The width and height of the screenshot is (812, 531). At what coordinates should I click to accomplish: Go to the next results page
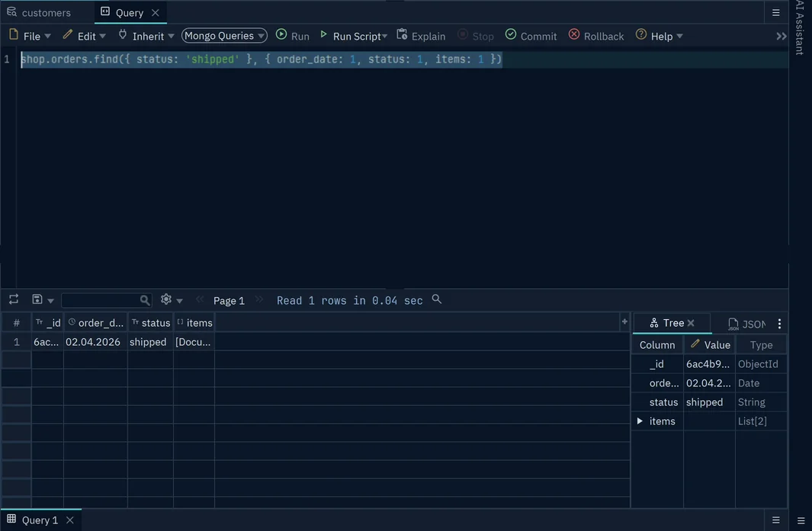coord(259,299)
